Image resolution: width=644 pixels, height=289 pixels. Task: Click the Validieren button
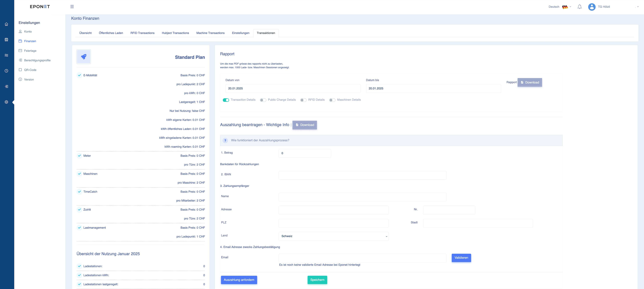461,258
